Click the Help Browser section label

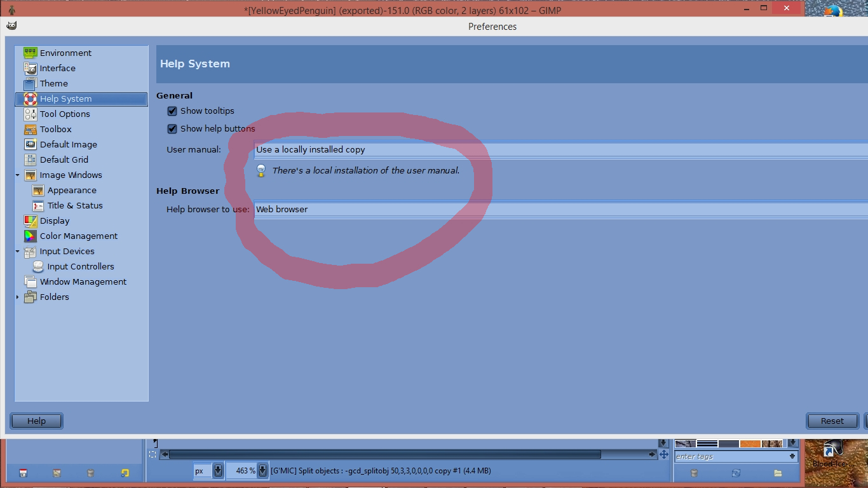pos(187,191)
